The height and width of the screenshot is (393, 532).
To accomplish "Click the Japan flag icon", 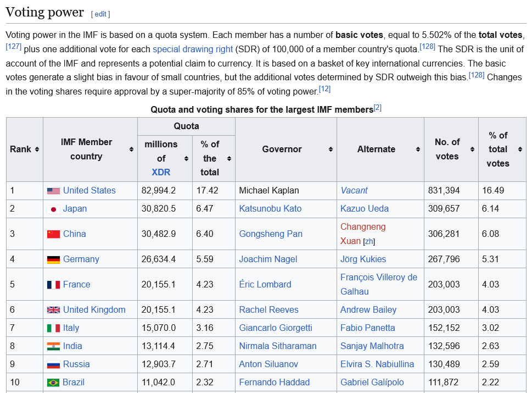I will pyautogui.click(x=53, y=209).
